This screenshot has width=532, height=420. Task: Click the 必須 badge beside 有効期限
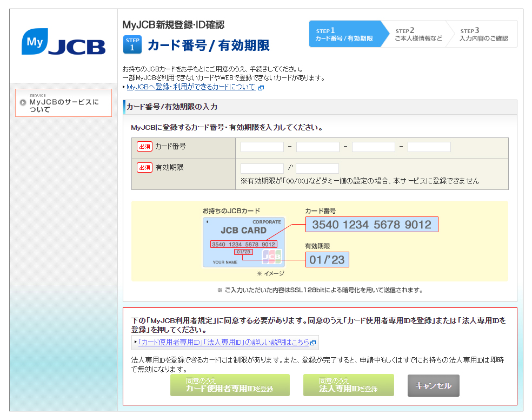tap(144, 167)
